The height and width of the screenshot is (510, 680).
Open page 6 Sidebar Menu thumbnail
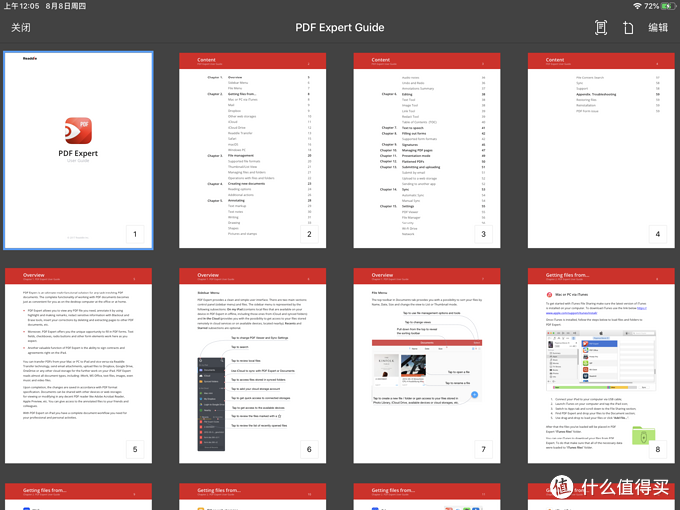(x=252, y=366)
